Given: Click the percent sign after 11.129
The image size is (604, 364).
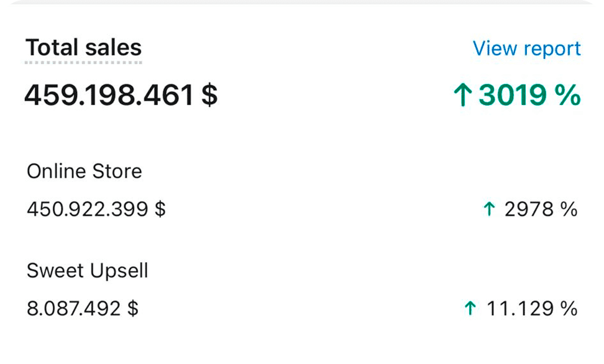Looking at the screenshot, I should (x=569, y=308).
